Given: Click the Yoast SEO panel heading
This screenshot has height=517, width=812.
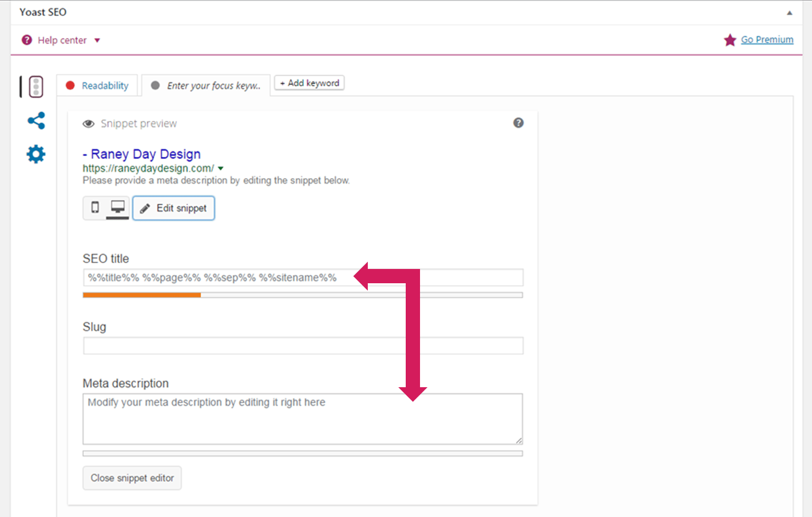Looking at the screenshot, I should pos(43,12).
